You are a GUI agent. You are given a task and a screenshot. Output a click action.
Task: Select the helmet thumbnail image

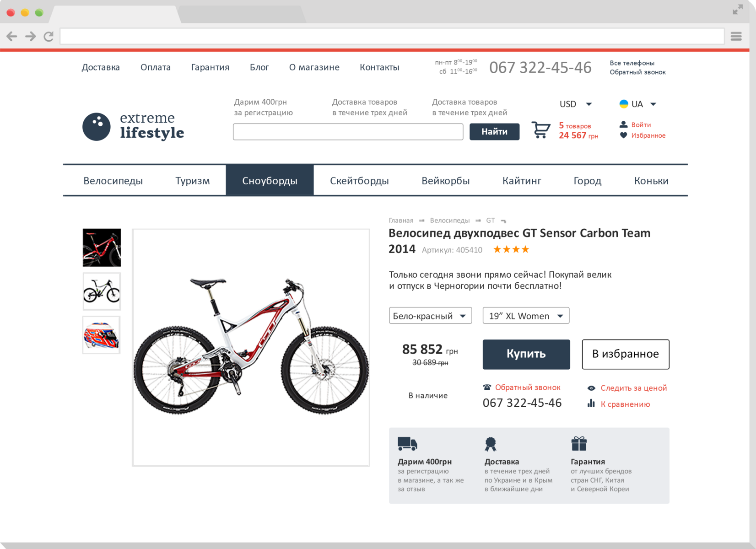coord(102,335)
